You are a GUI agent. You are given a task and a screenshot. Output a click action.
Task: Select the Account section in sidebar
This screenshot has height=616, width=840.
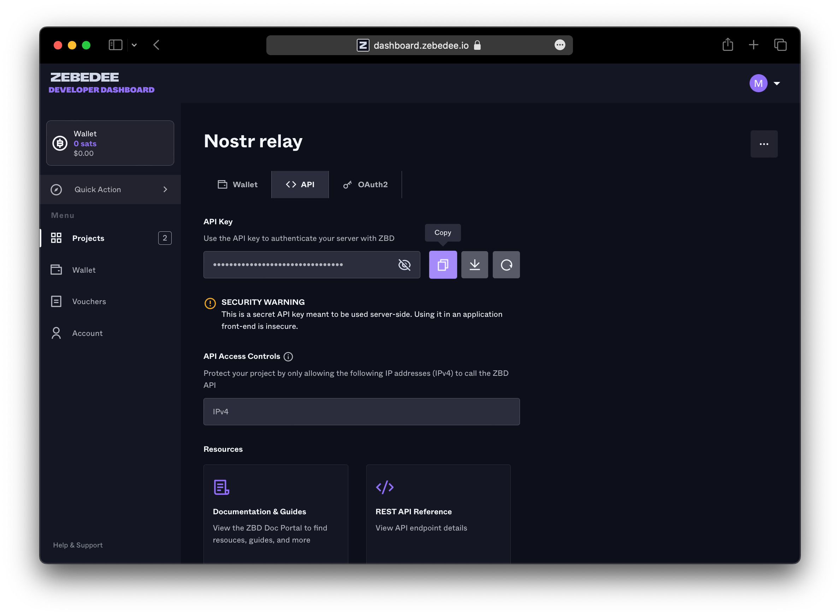(x=87, y=333)
